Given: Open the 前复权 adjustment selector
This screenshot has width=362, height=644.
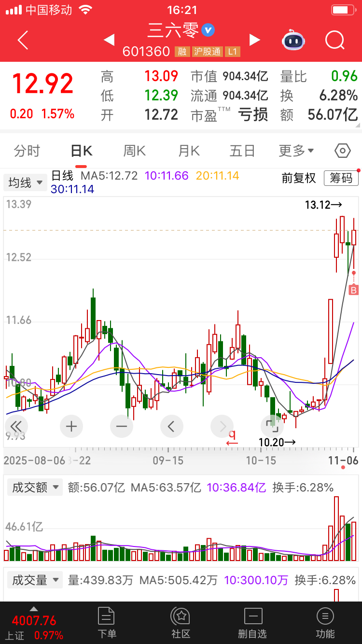Looking at the screenshot, I should point(299,178).
